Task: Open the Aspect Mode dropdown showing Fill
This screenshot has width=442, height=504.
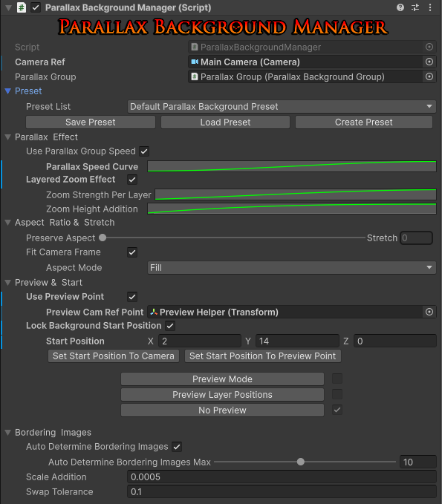Action: click(291, 268)
